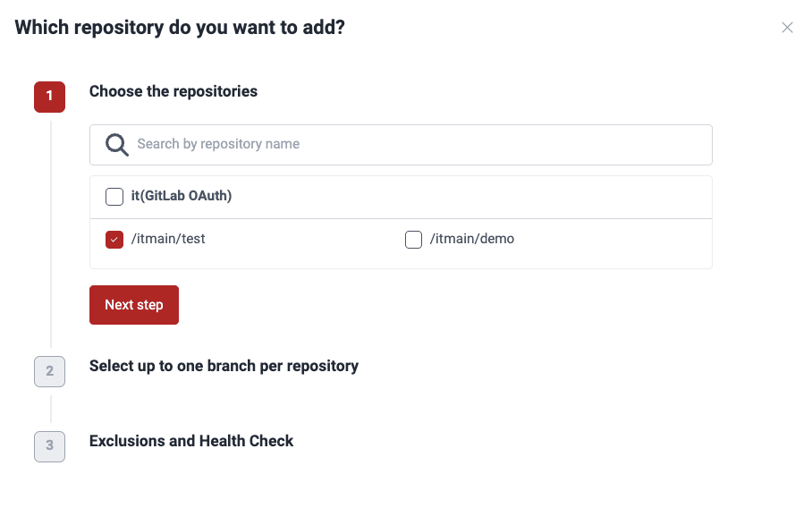Select the red step 1 badge
Image resolution: width=812 pixels, height=525 pixels.
click(x=50, y=97)
